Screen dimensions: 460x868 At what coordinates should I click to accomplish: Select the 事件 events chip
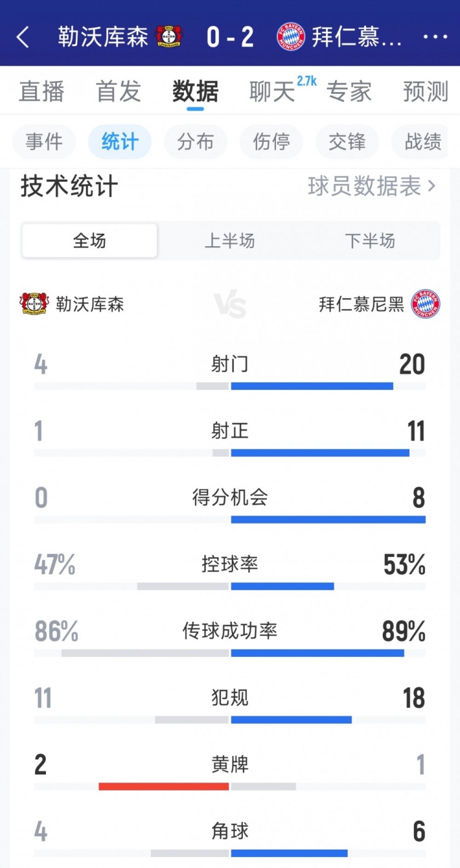[x=44, y=142]
